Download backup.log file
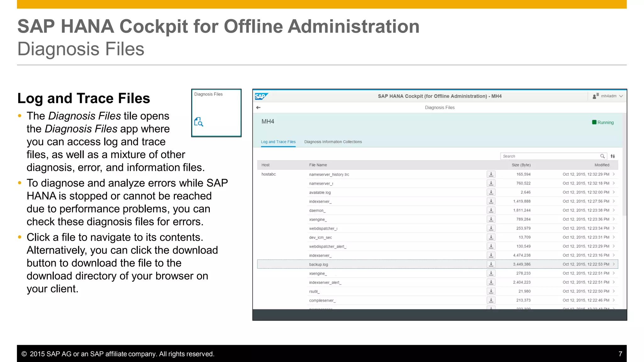This screenshot has height=362, width=644. tap(491, 264)
